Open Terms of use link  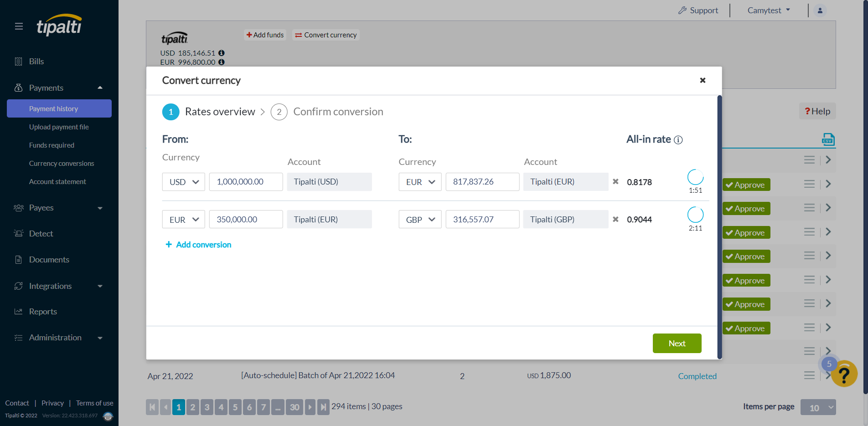click(94, 403)
